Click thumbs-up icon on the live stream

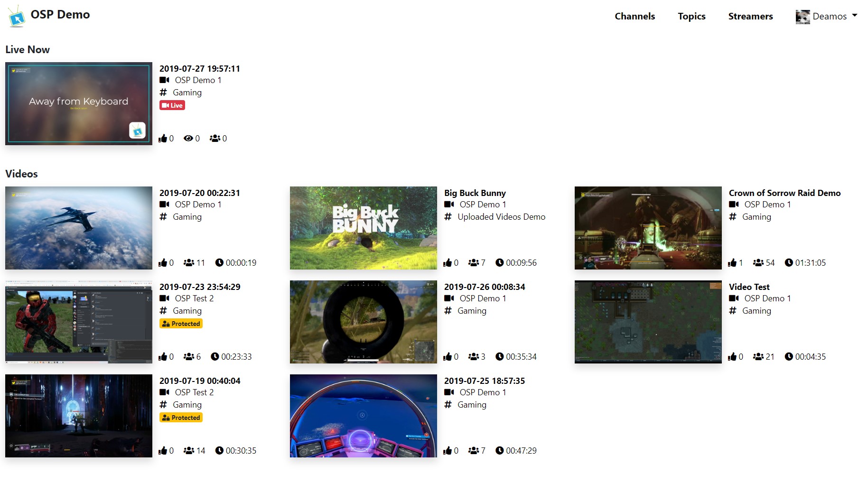tap(163, 139)
